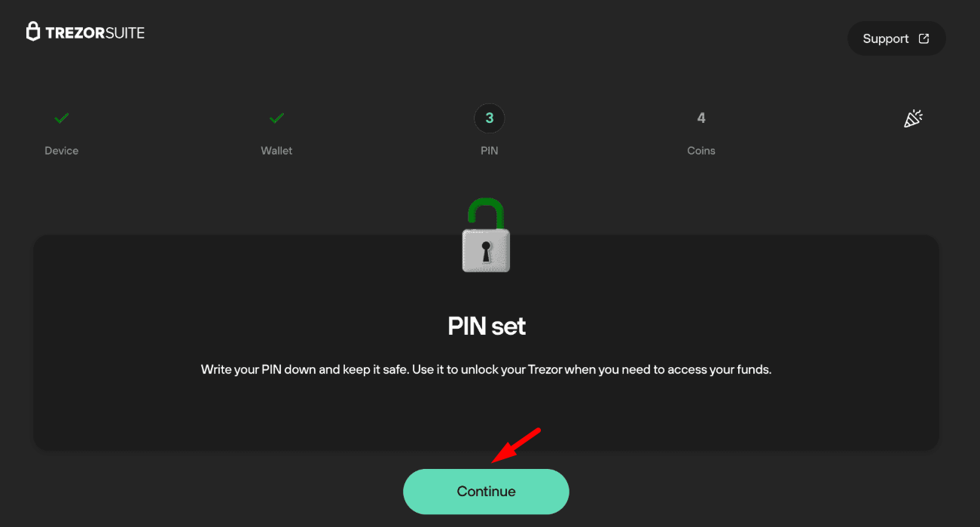The width and height of the screenshot is (980, 527).
Task: Click the Continue button
Action: [x=486, y=492]
